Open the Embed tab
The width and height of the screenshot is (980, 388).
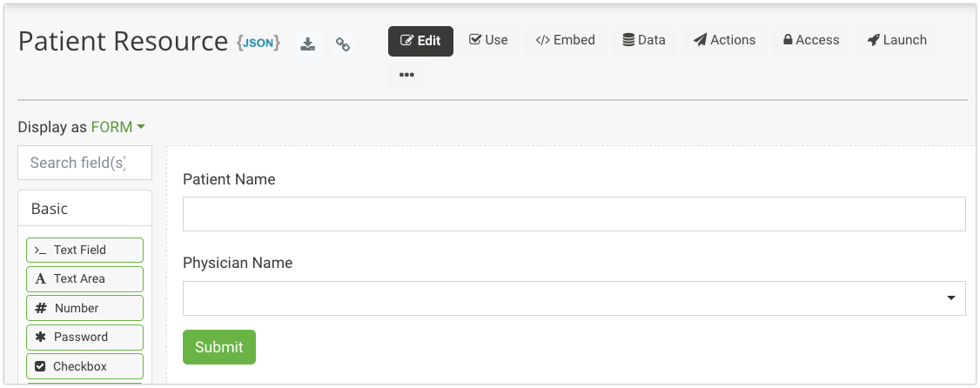pyautogui.click(x=565, y=40)
